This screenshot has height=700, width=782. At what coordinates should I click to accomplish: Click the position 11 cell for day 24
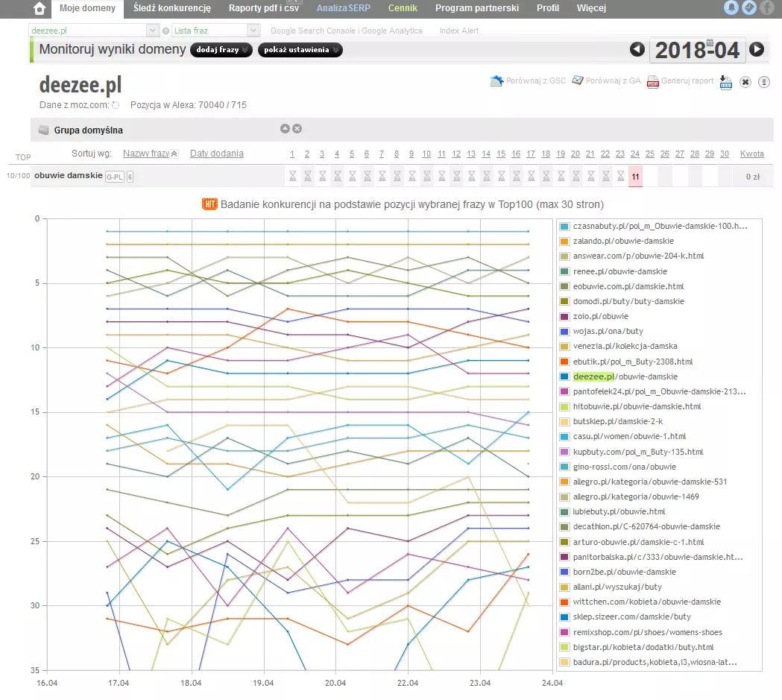(x=635, y=177)
